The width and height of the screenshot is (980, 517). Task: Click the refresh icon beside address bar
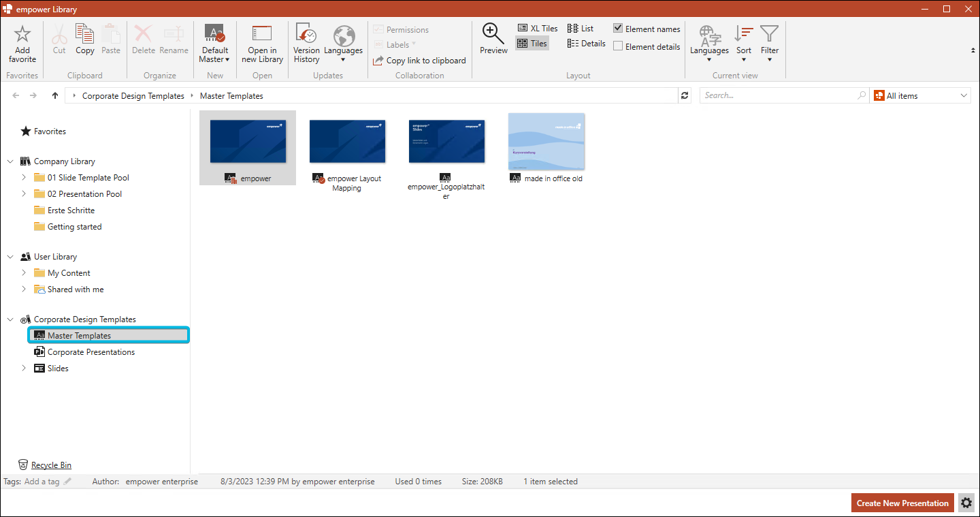685,96
